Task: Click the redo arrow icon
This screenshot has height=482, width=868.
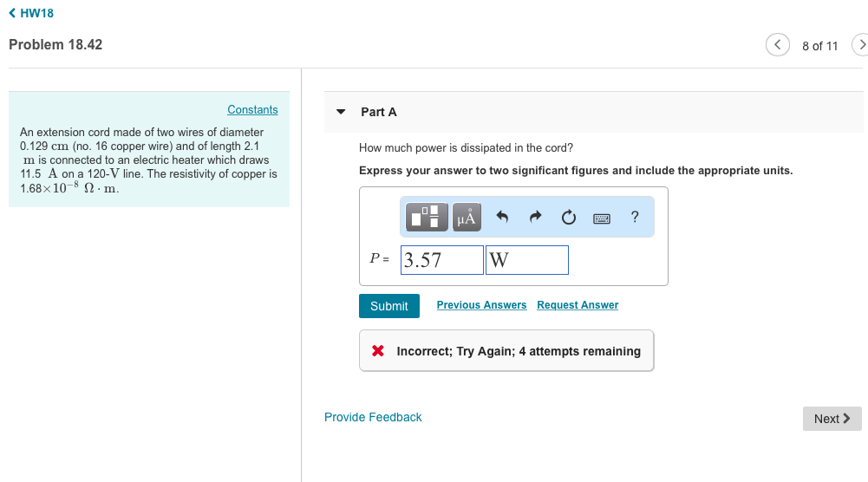Action: (x=535, y=218)
